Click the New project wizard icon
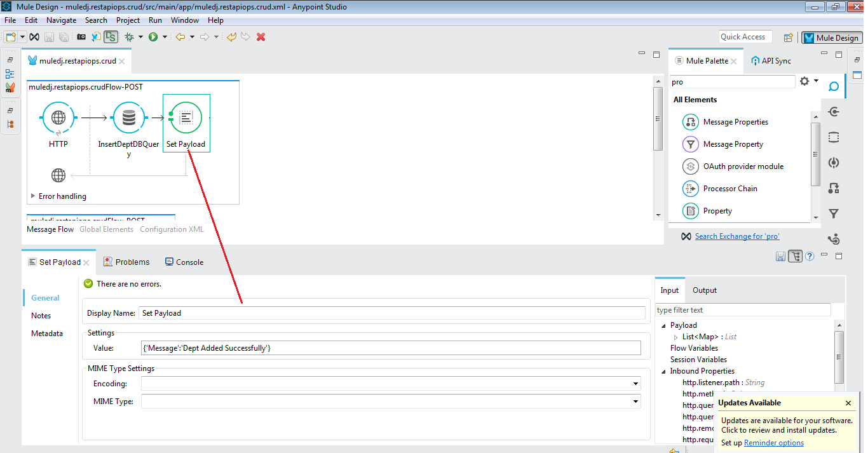The width and height of the screenshot is (868, 453). [x=11, y=37]
